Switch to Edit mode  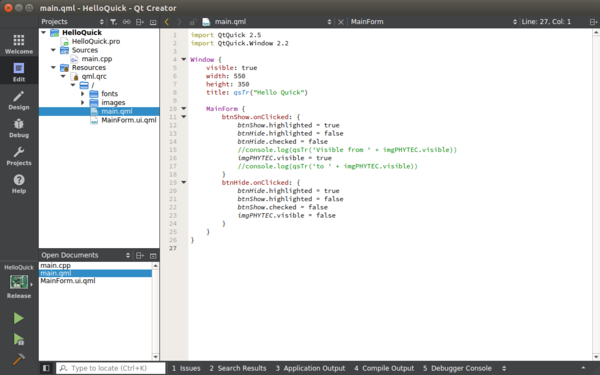(19, 72)
